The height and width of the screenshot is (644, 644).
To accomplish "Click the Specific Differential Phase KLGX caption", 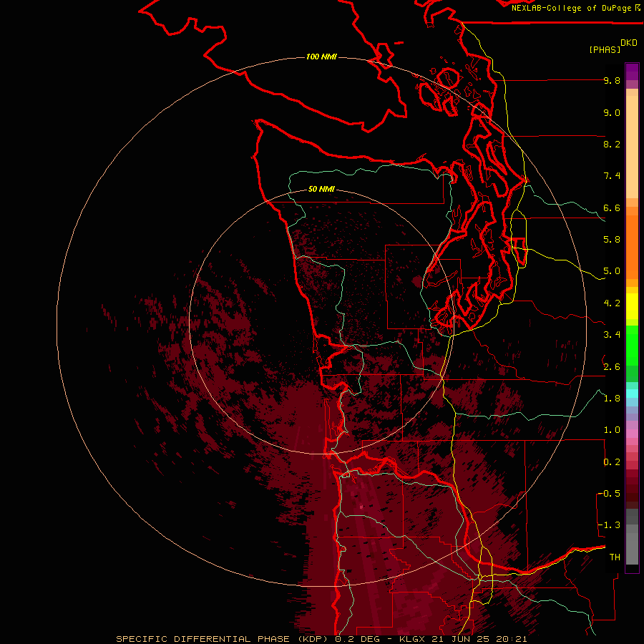I will coord(321,639).
